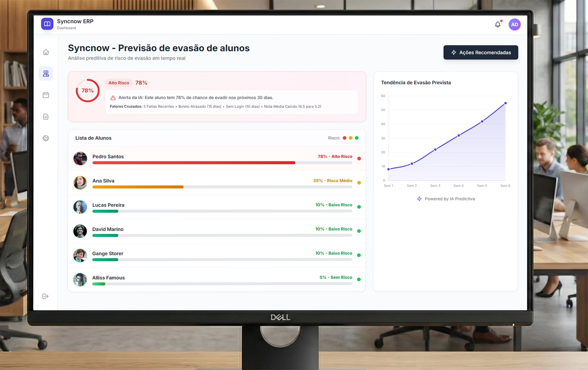Select the students icon in the sidebar
Viewport: 588px width, 370px height.
(46, 73)
